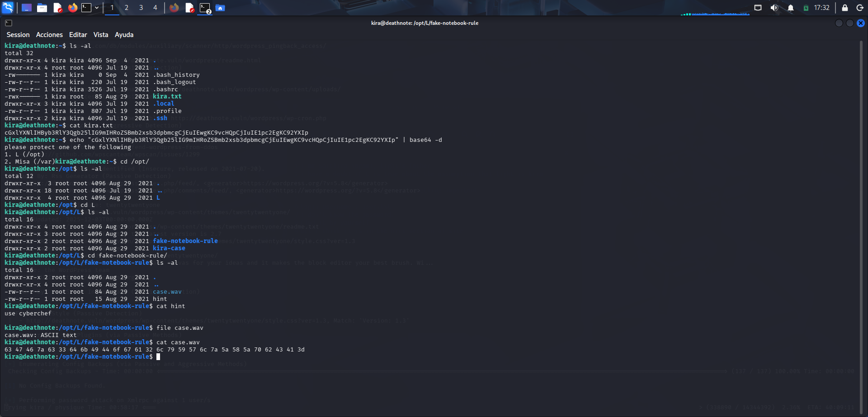Click the show desktop launcher icon
Image resolution: width=868 pixels, height=417 pixels.
[x=27, y=8]
